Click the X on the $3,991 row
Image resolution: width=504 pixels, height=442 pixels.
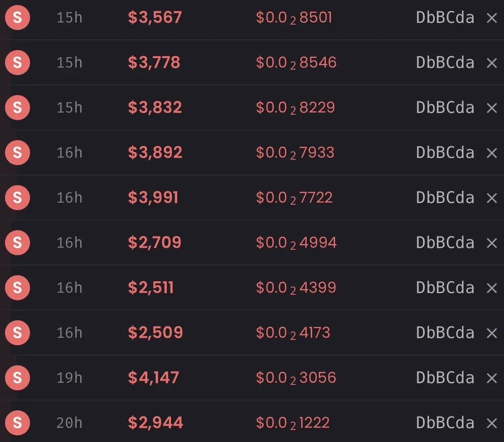point(491,198)
